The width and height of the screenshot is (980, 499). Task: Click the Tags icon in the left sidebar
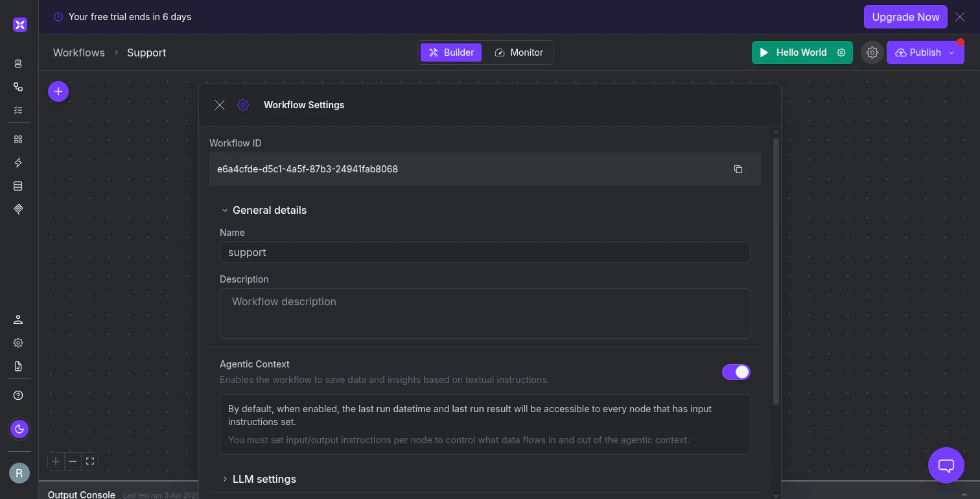18,209
